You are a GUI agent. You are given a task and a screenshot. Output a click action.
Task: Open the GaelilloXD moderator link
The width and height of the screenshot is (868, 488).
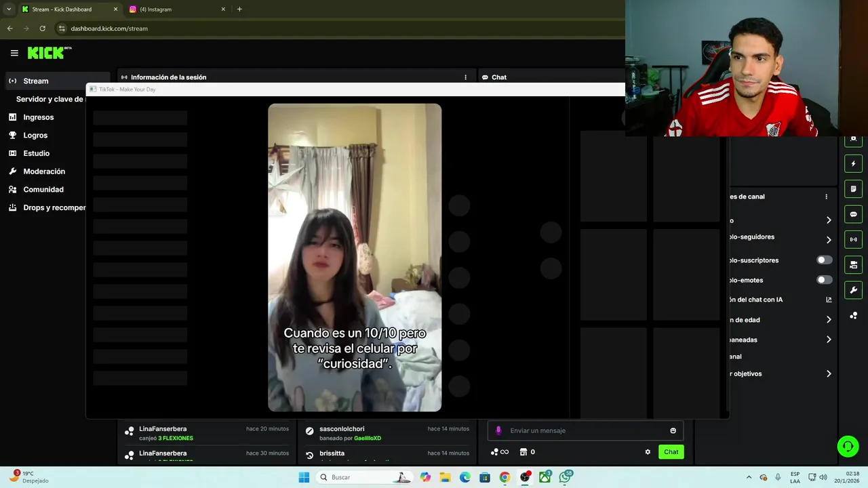point(368,439)
